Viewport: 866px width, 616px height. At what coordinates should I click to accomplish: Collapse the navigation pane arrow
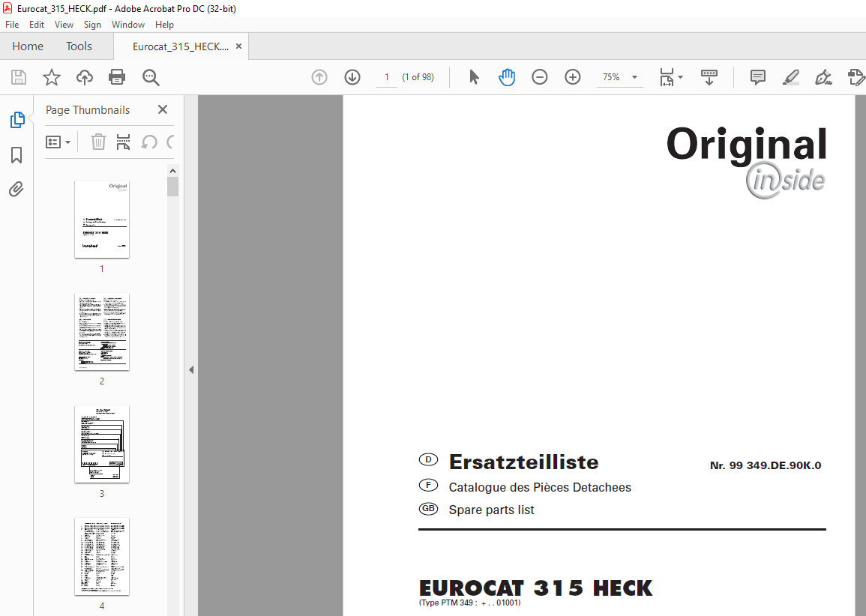pos(191,369)
